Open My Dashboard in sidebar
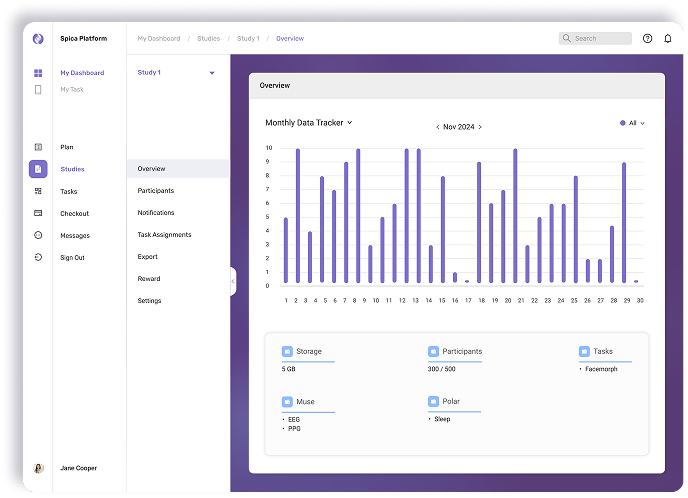Image resolution: width=688 pixels, height=498 pixels. (x=82, y=73)
